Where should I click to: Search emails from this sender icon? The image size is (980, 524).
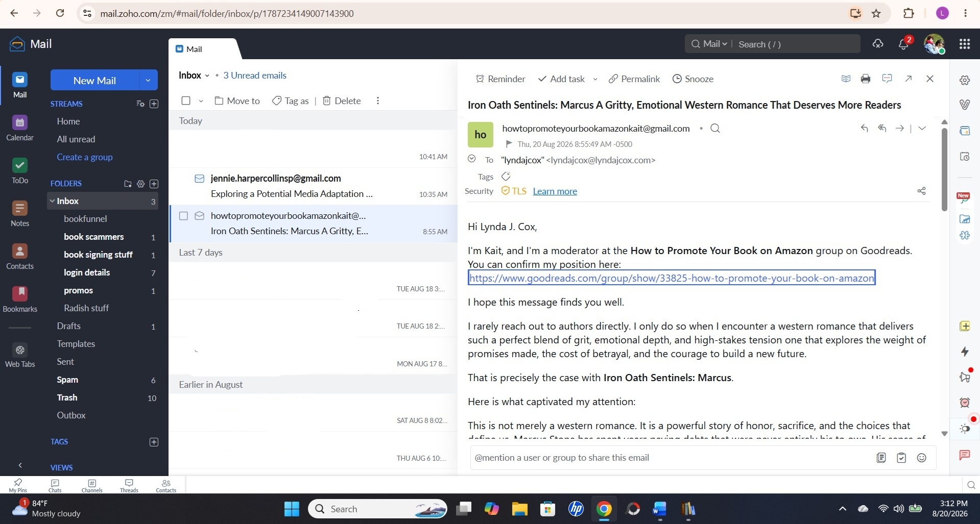point(715,128)
